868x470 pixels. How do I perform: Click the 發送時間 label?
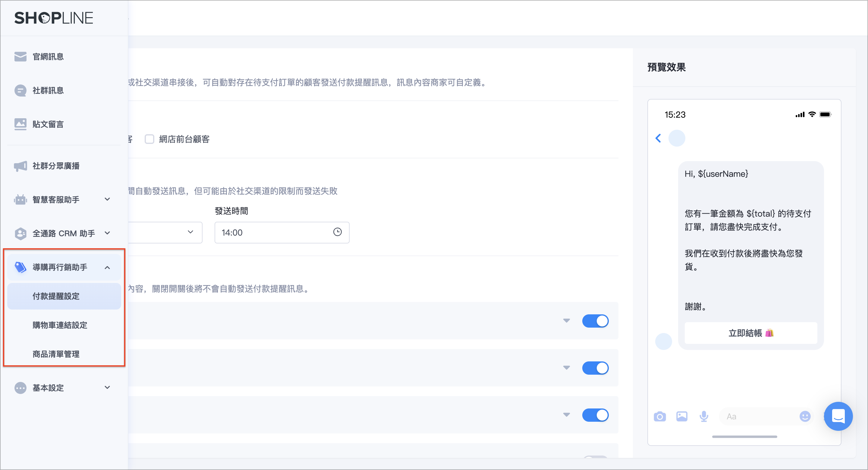pyautogui.click(x=231, y=211)
